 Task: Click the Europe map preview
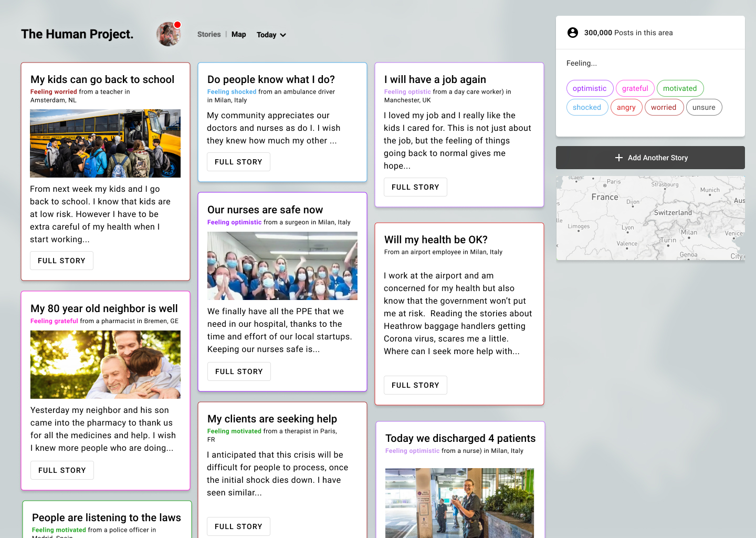(x=650, y=218)
